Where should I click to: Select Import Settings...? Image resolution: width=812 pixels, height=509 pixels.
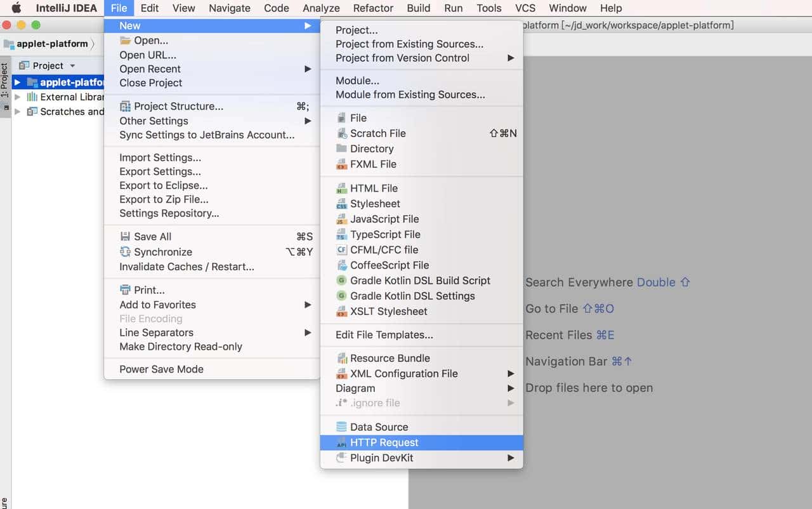160,158
